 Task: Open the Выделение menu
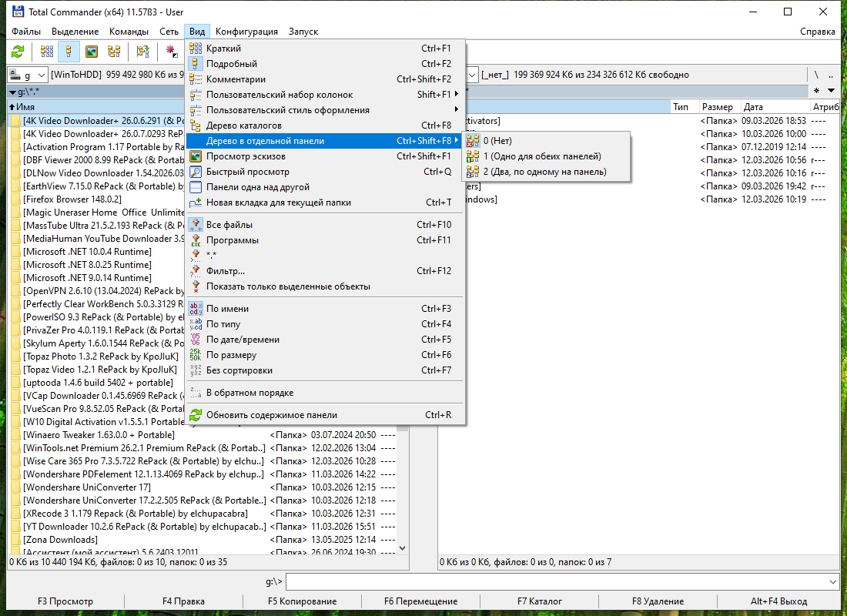point(75,32)
